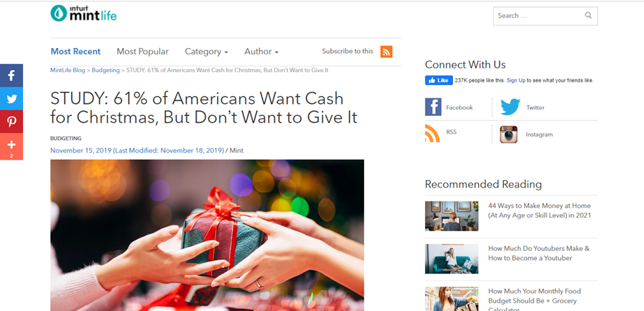Click the Intuit MintLife logo
Screen dimensions: 644x311
pos(83,13)
